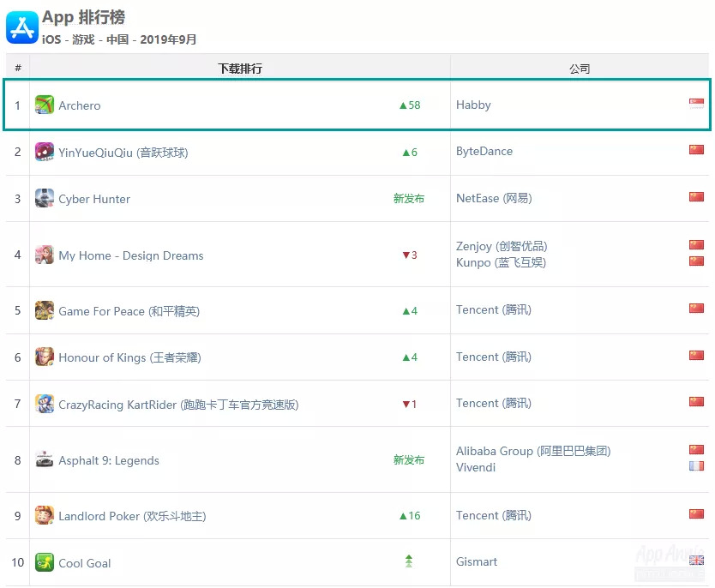Image resolution: width=715 pixels, height=588 pixels.
Task: Open the YinYueQiuQiu game icon
Action: (45, 152)
